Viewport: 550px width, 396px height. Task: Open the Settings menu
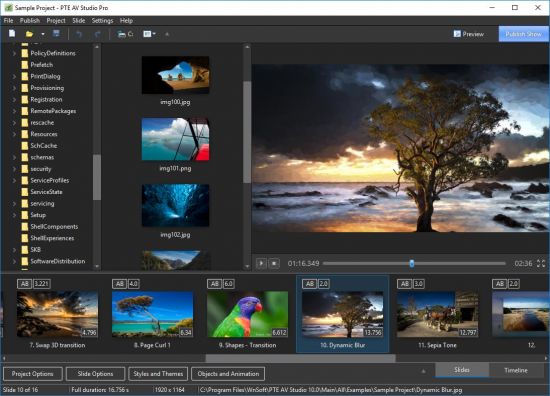click(x=102, y=21)
